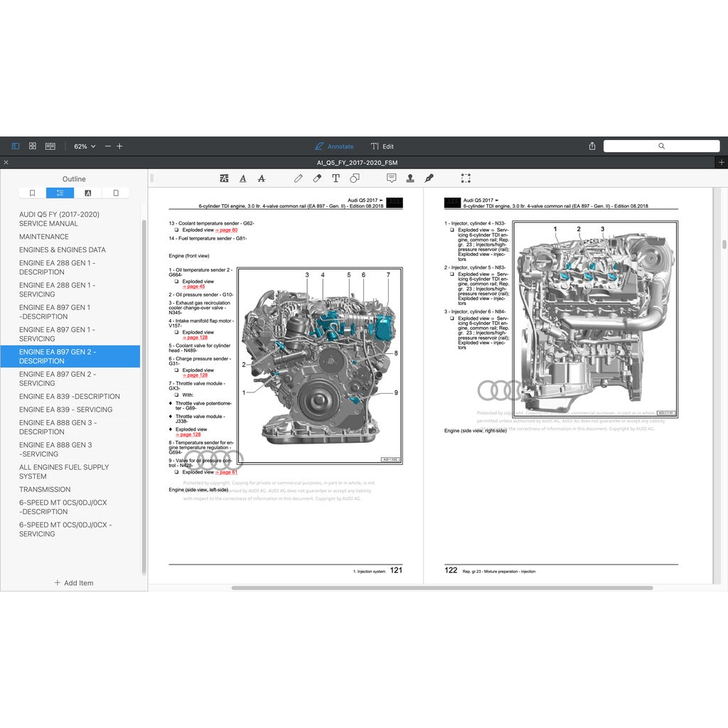Screen dimensions: 728x728
Task: Select the Annotate tab
Action: [334, 146]
